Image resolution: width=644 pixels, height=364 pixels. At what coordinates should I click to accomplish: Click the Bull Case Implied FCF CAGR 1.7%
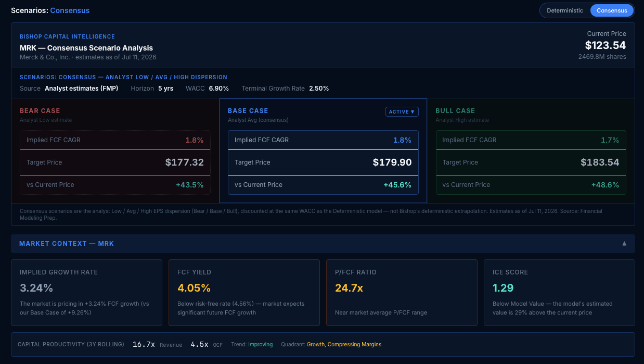click(x=610, y=140)
